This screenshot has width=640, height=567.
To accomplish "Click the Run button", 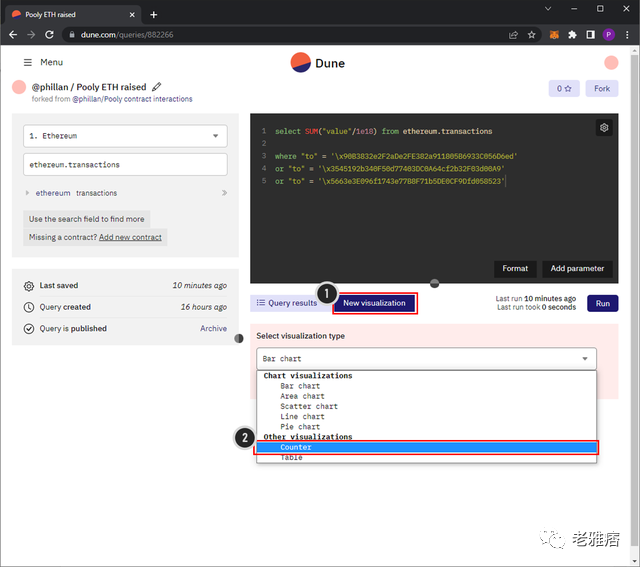I will tap(602, 303).
